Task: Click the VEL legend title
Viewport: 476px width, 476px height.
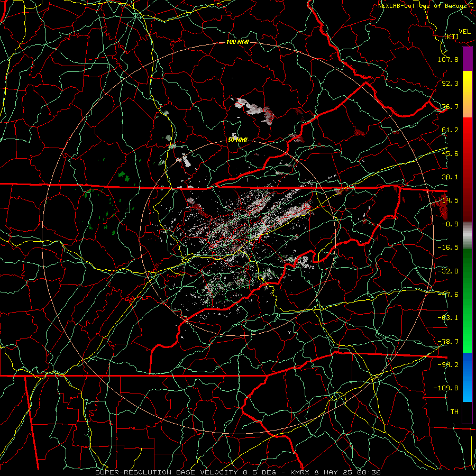Action: [464, 31]
